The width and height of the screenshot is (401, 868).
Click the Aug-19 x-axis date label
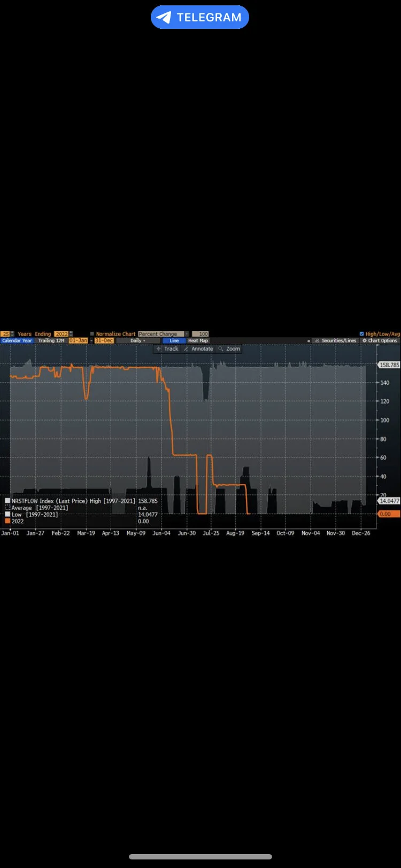coord(235,533)
